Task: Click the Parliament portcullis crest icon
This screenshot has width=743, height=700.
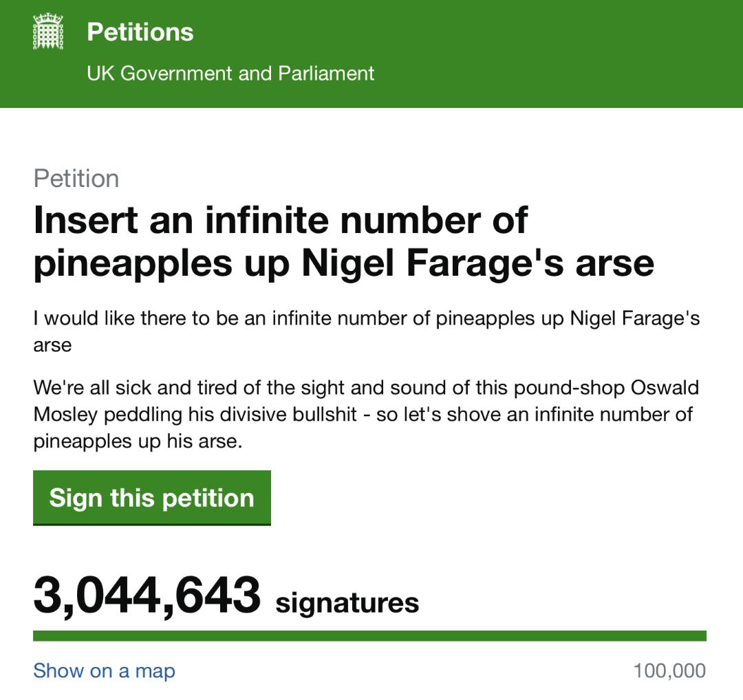Action: pyautogui.click(x=48, y=32)
